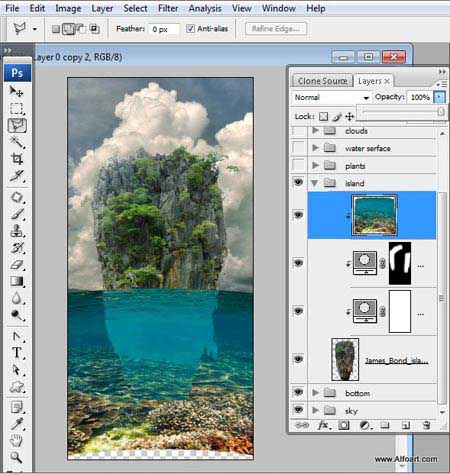Expand the plants group
Image resolution: width=450 pixels, height=474 pixels.
pos(315,165)
